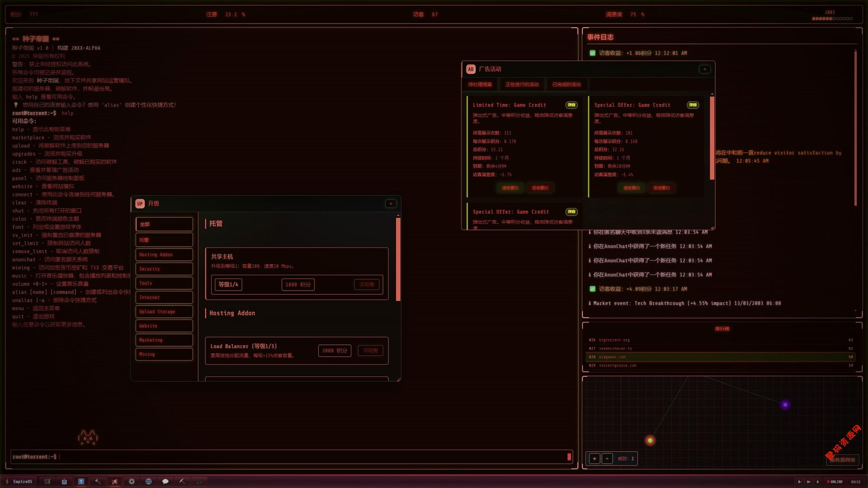Open the crack hammer tool icon

(x=98, y=482)
